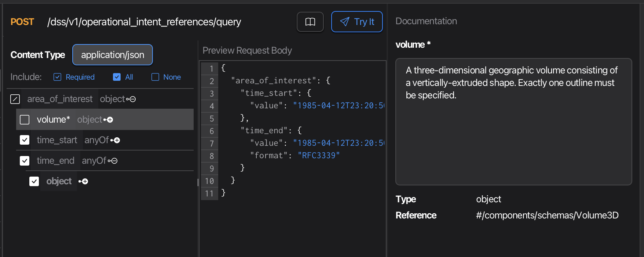This screenshot has height=257, width=644.
Task: Expand the volume object node
Action: [110, 120]
